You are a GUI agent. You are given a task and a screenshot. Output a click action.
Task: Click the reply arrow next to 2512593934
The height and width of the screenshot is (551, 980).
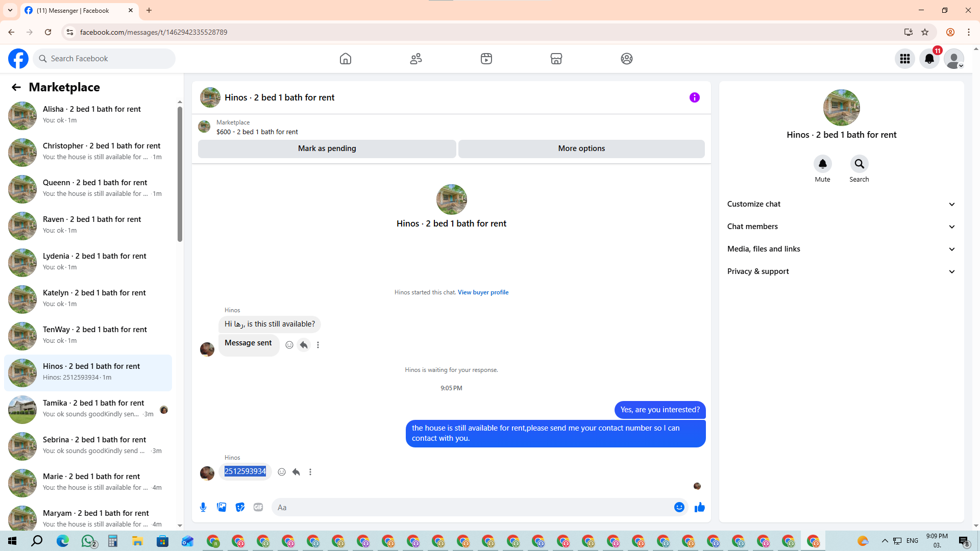pos(296,472)
